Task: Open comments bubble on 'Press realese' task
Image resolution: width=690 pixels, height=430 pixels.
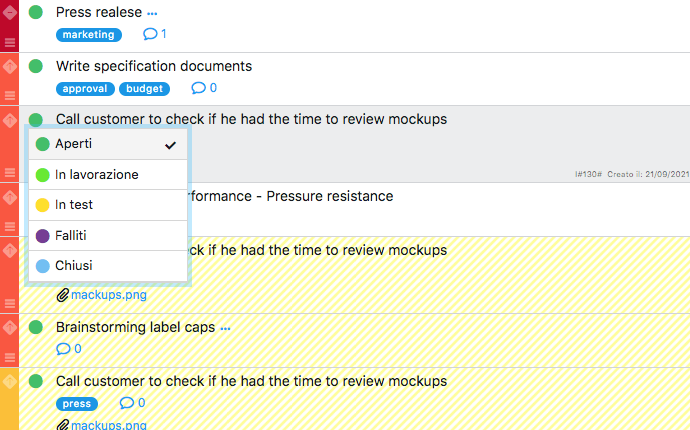Action: pos(151,35)
